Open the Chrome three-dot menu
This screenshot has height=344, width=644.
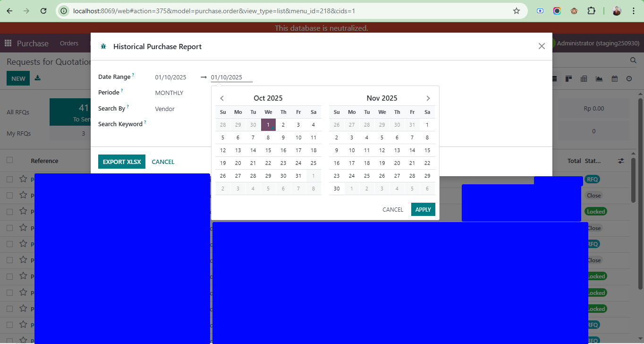(x=633, y=11)
